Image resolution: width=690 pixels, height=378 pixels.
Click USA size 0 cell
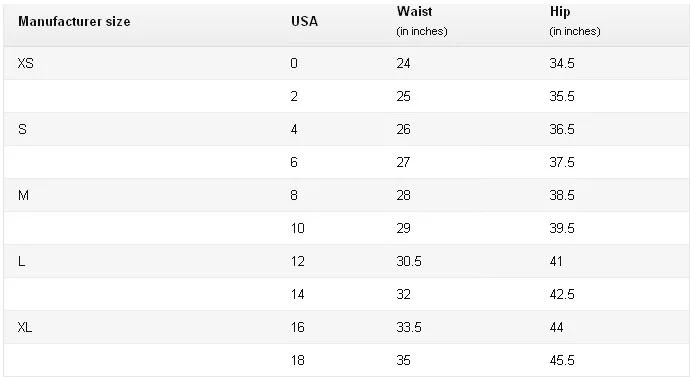294,63
